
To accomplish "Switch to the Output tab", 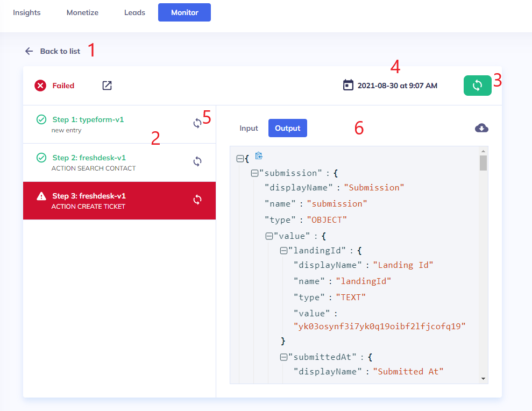I will pyautogui.click(x=287, y=128).
